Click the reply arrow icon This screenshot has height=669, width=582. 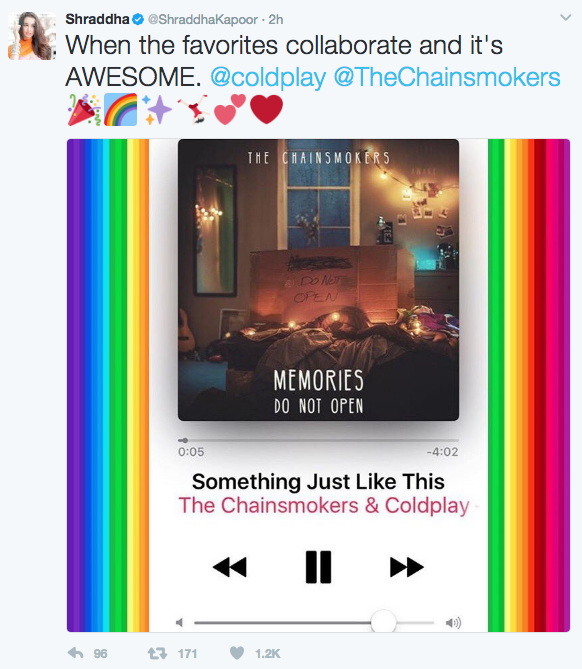pos(76,653)
